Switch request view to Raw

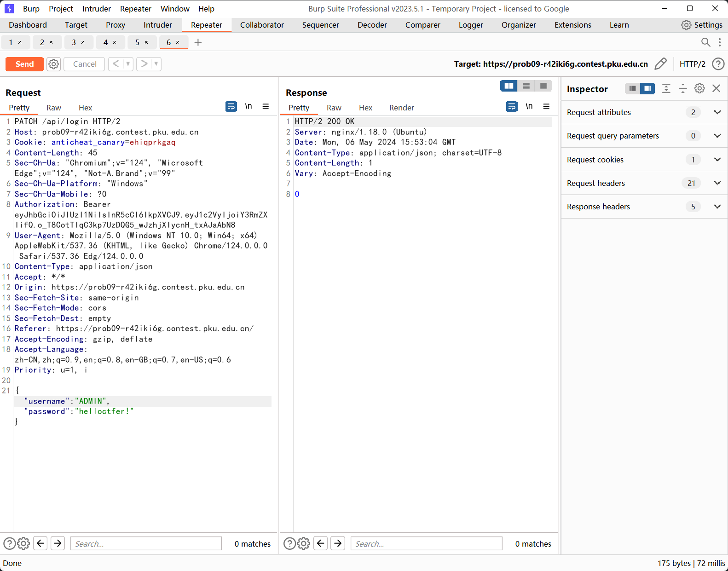(x=54, y=108)
